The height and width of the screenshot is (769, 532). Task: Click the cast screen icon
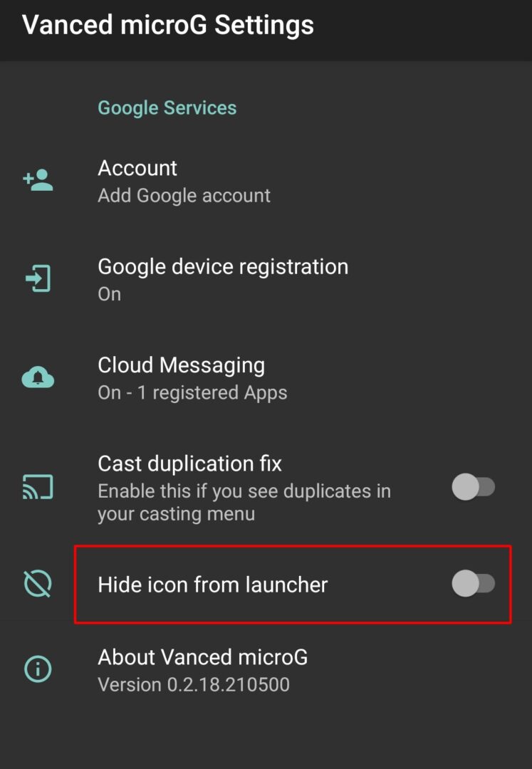point(38,486)
